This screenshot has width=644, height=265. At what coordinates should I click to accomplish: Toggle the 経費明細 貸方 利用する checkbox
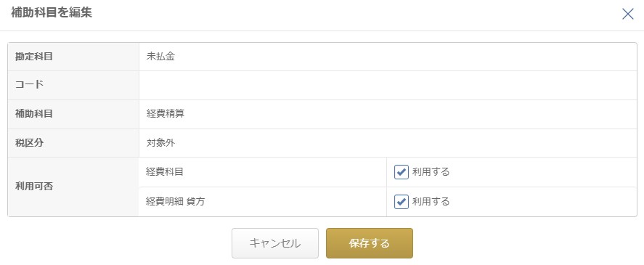pos(402,202)
